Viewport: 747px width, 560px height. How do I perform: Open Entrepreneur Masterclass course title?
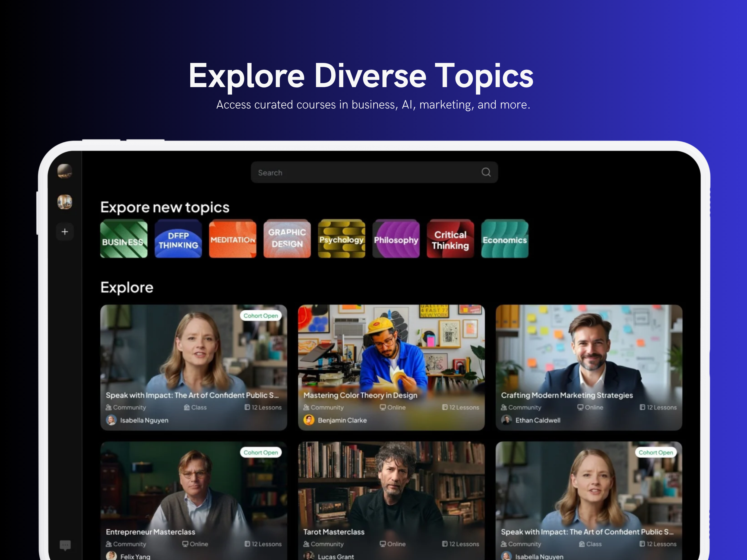150,532
